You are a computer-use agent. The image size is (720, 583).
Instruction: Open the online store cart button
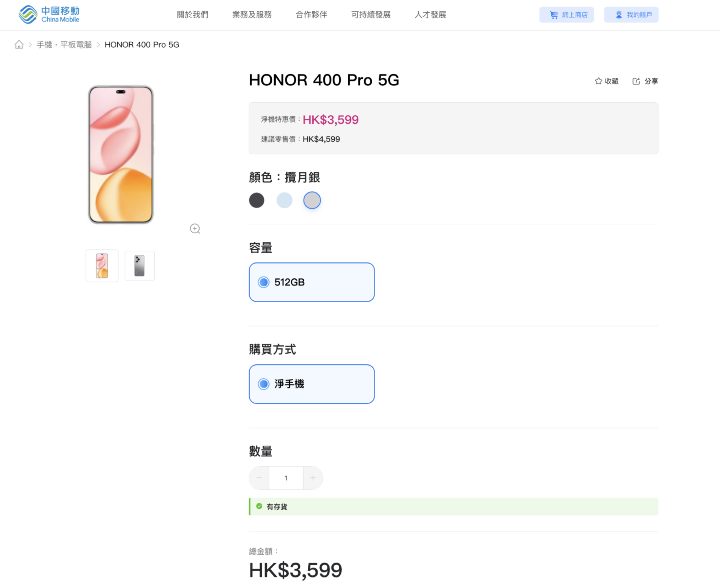point(566,15)
